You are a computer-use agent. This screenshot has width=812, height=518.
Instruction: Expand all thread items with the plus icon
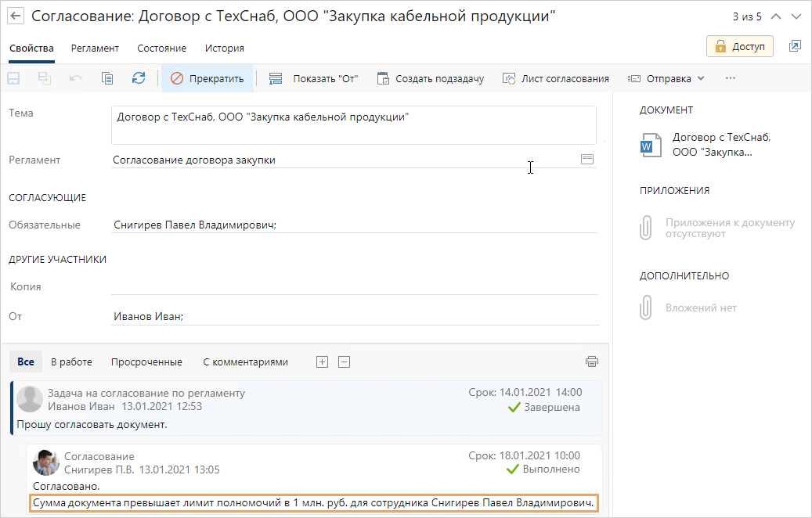click(x=322, y=362)
